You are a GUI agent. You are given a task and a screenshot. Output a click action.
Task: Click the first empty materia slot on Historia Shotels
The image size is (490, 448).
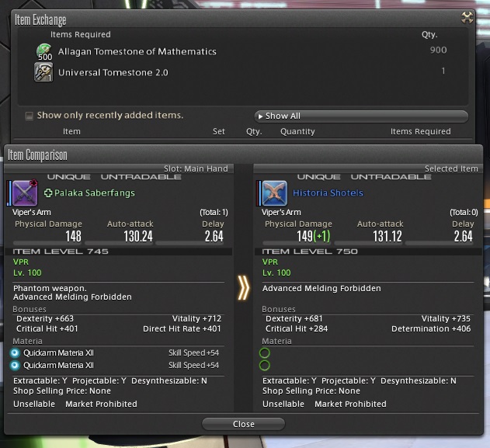point(264,353)
